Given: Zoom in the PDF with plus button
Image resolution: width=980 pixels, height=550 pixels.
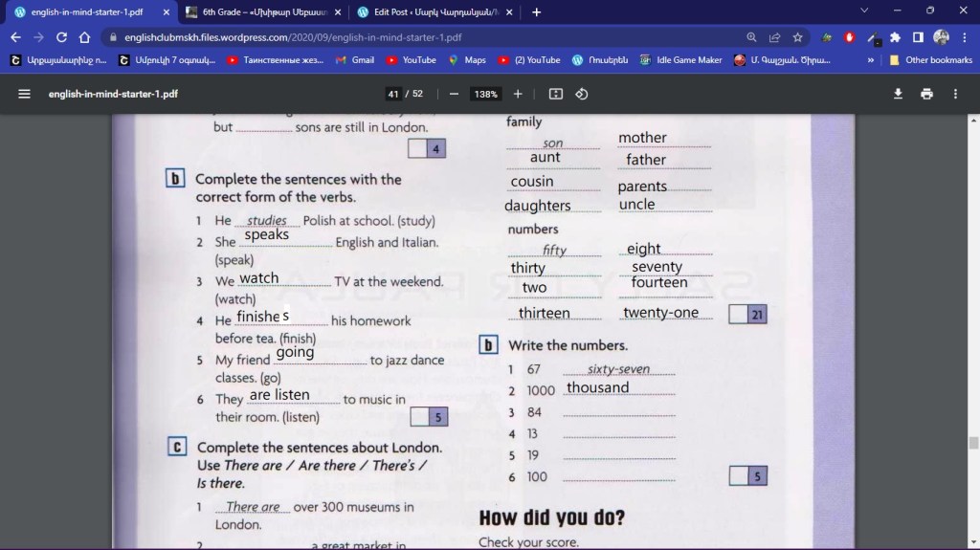Looking at the screenshot, I should point(518,94).
